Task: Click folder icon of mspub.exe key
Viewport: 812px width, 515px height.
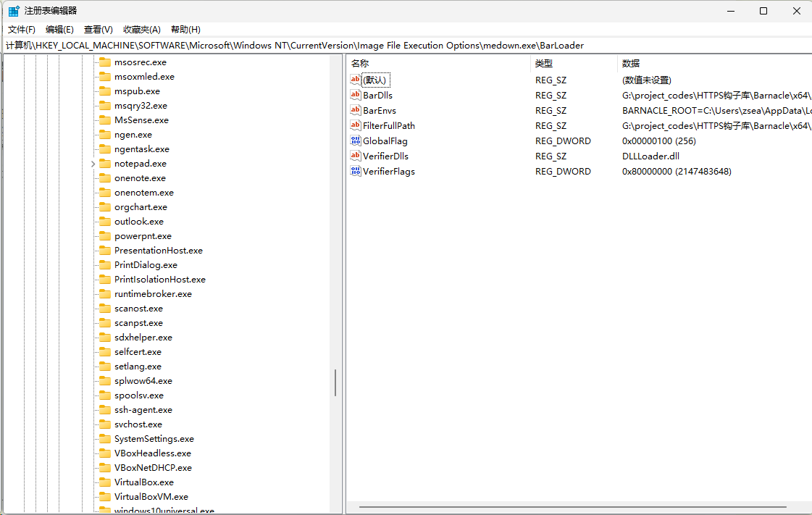Action: point(105,91)
